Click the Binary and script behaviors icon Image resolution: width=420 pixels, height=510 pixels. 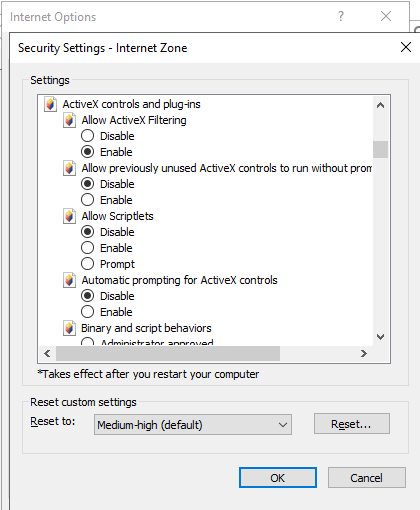69,328
